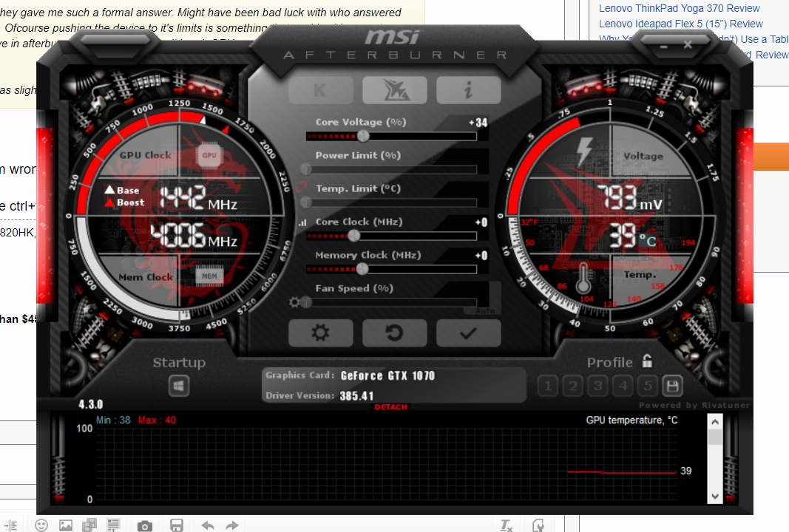Click the Fan Speed slider handle
Image resolution: width=789 pixels, height=532 pixels.
(x=306, y=302)
